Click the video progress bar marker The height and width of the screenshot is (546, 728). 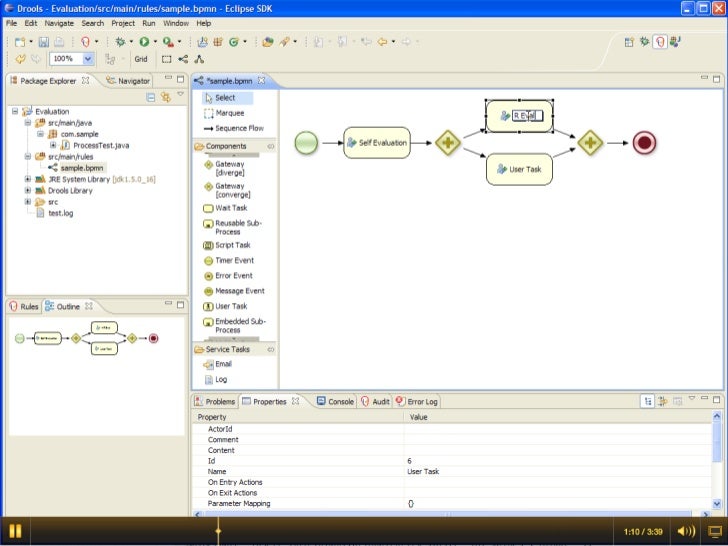[x=218, y=530]
